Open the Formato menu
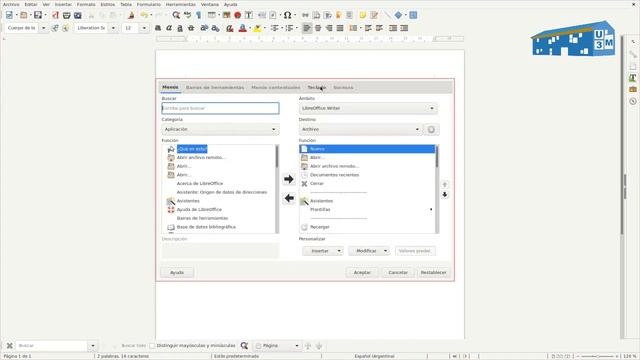The width and height of the screenshot is (640, 360). (x=86, y=4)
